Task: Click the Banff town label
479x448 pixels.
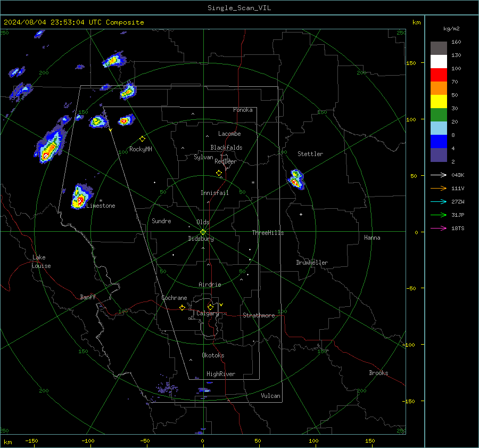Action: [x=88, y=297]
